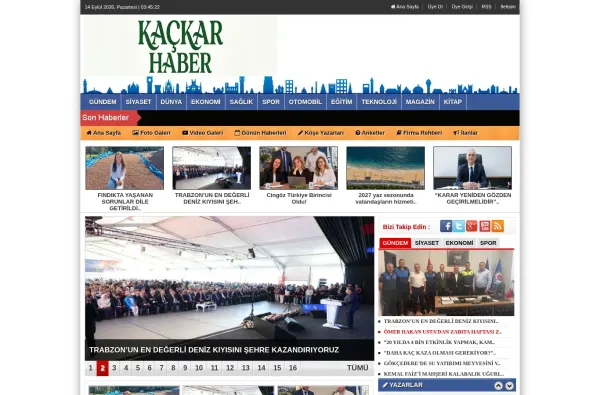This screenshot has width=600, height=395.
Task: Open the KİTAP menu category
Action: (x=453, y=102)
